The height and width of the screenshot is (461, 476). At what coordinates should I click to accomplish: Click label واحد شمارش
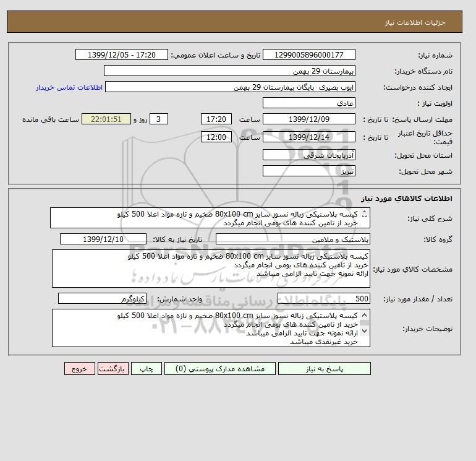click(179, 299)
